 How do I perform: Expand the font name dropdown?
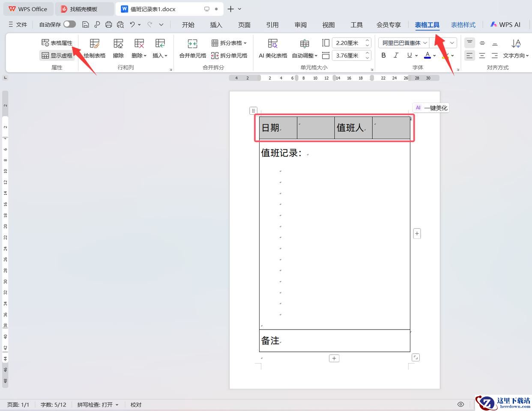425,43
